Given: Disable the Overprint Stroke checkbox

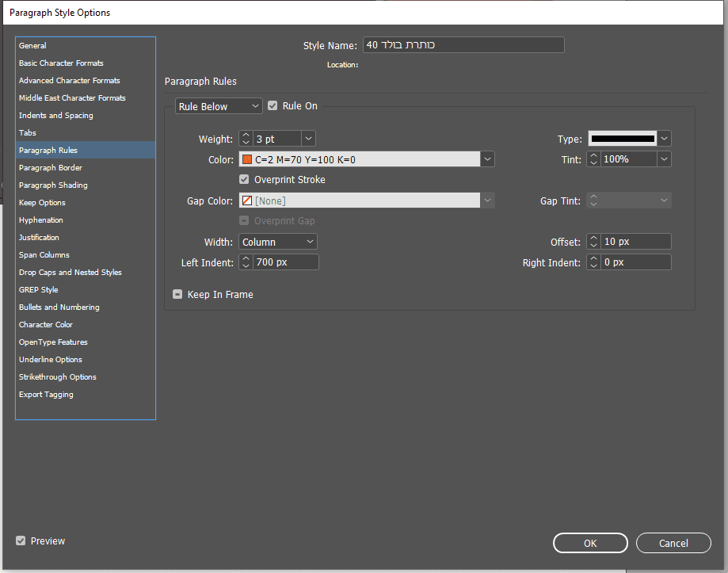Looking at the screenshot, I should [x=245, y=180].
